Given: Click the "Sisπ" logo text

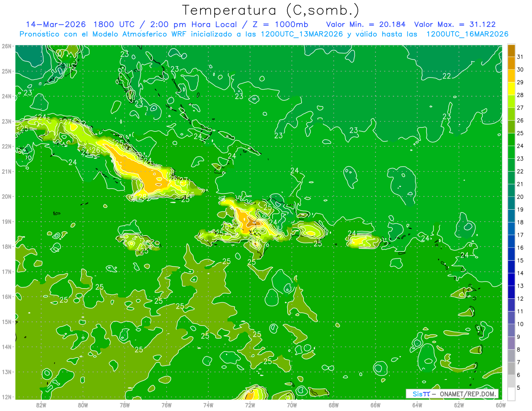Looking at the screenshot, I should [421, 394].
